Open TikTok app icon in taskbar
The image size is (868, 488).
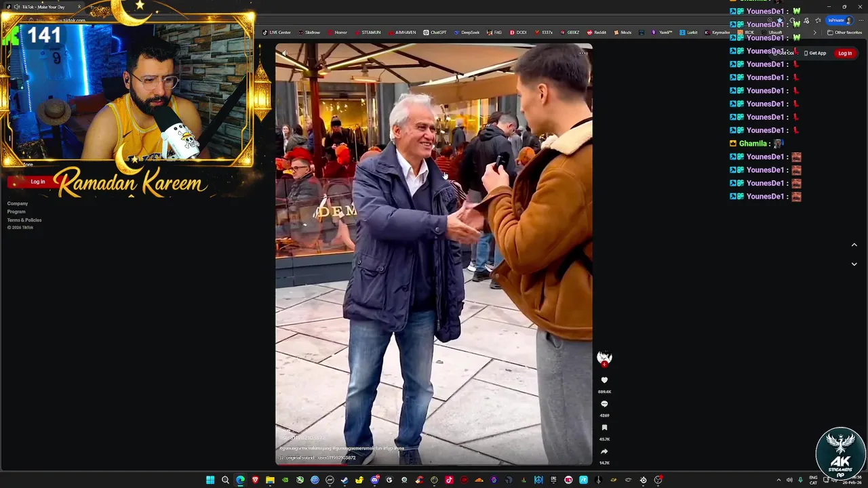[x=449, y=480]
